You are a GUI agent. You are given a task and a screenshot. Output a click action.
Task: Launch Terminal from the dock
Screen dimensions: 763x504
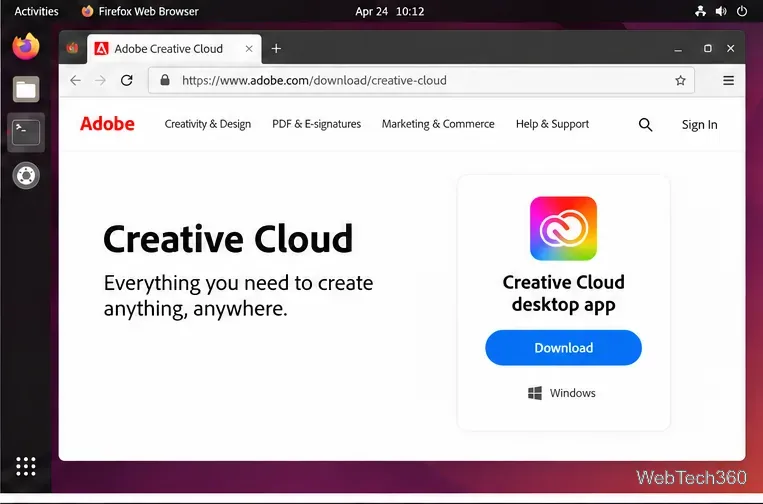tap(26, 132)
